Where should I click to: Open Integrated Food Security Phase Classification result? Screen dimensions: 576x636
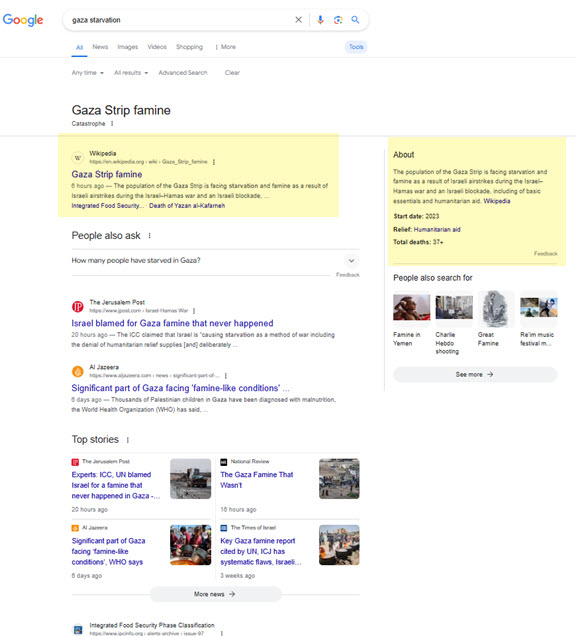click(x=152, y=625)
